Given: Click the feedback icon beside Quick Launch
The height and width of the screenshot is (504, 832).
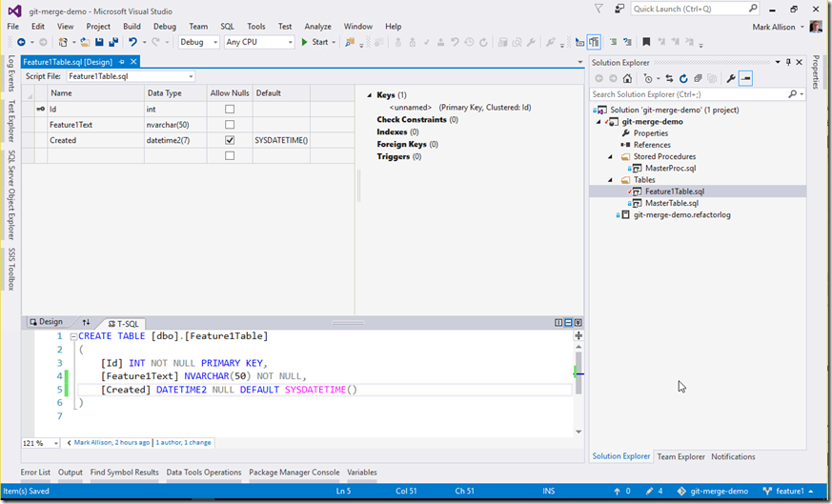Looking at the screenshot, I should tap(619, 9).
